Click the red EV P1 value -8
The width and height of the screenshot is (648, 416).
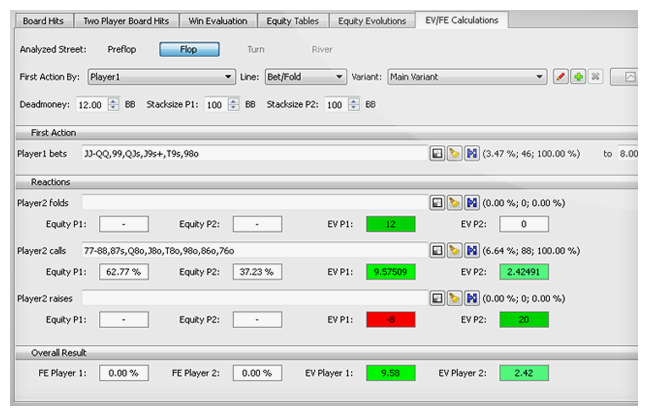391,320
